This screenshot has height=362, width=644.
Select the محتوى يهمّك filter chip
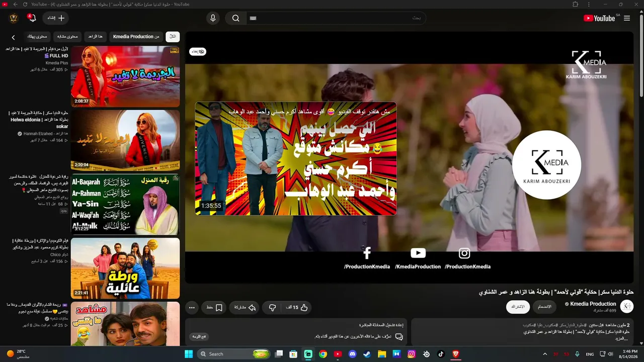point(37,37)
